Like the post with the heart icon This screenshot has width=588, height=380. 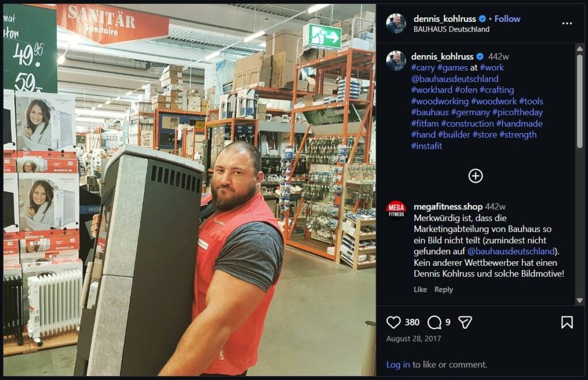click(x=393, y=322)
